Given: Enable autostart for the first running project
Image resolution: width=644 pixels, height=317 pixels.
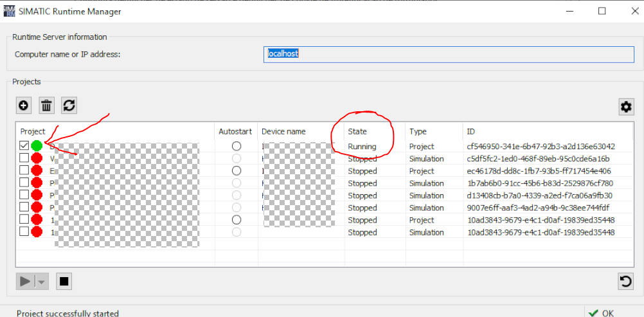Looking at the screenshot, I should (x=237, y=146).
